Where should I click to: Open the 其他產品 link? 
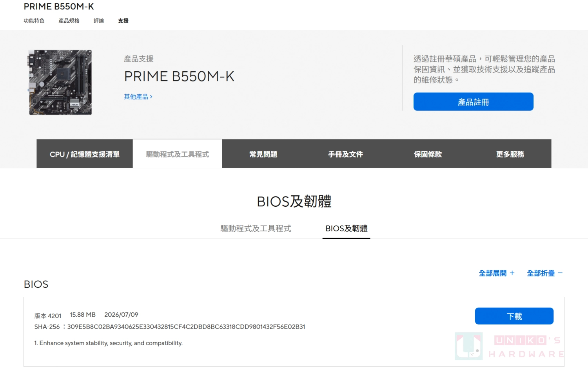[x=138, y=97]
